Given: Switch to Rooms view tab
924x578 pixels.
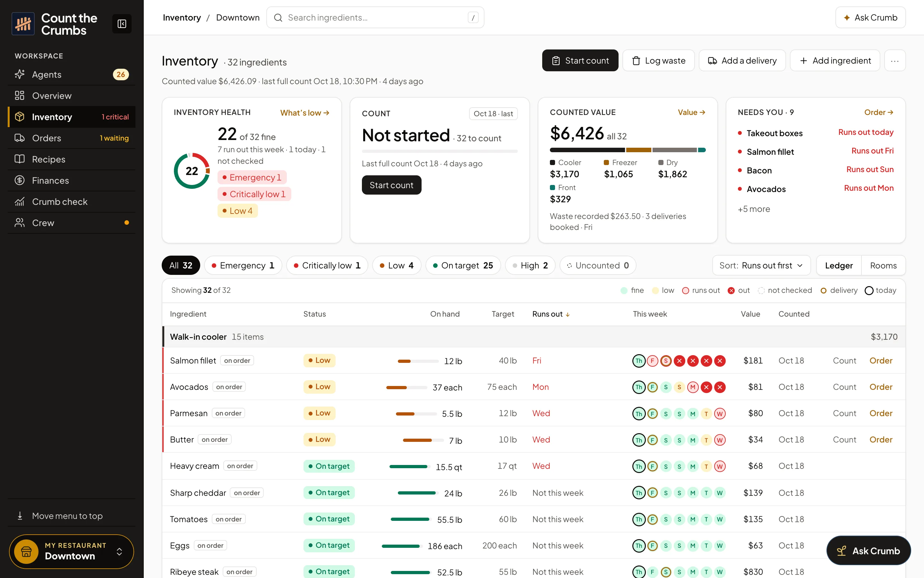Looking at the screenshot, I should pyautogui.click(x=883, y=265).
